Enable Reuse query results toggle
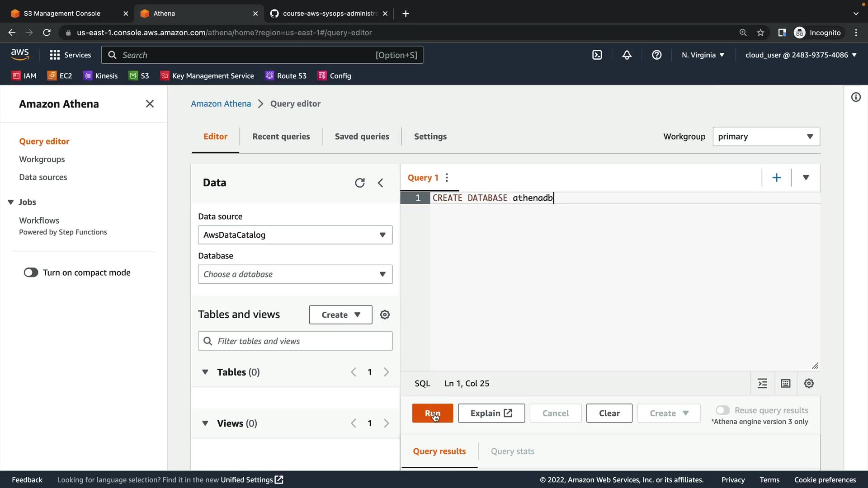868x488 pixels. (x=722, y=410)
